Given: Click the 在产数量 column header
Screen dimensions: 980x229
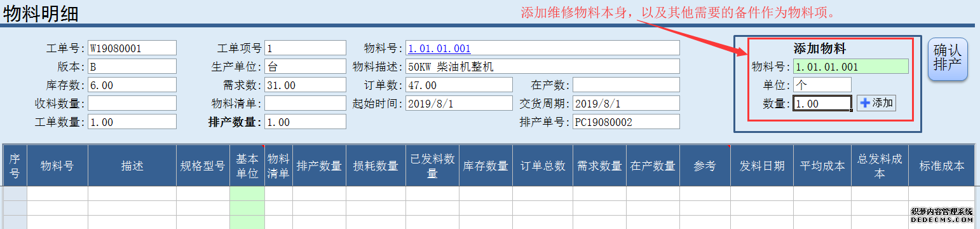Looking at the screenshot, I should [653, 165].
